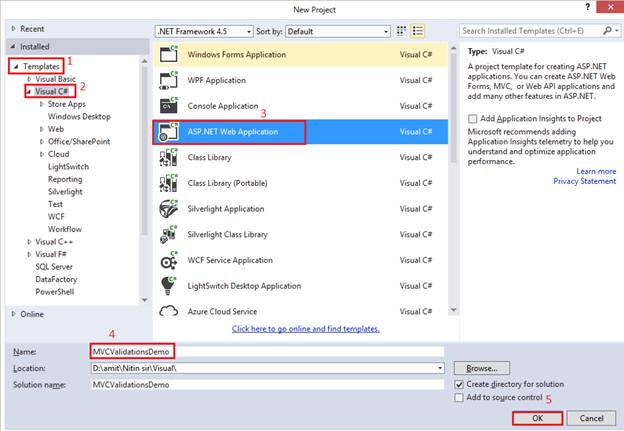
Task: Click the tree pane scroll up arrow
Action: [144, 61]
